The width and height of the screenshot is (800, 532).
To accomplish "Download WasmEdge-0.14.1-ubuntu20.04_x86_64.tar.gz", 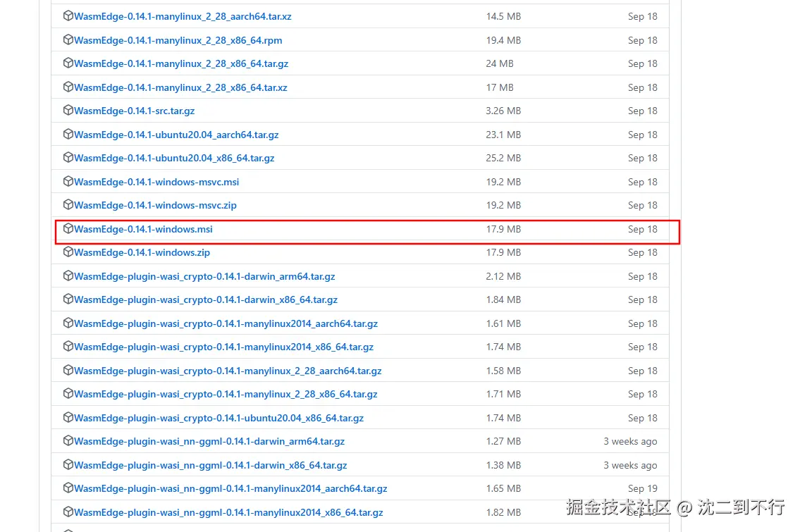I will click(x=174, y=158).
